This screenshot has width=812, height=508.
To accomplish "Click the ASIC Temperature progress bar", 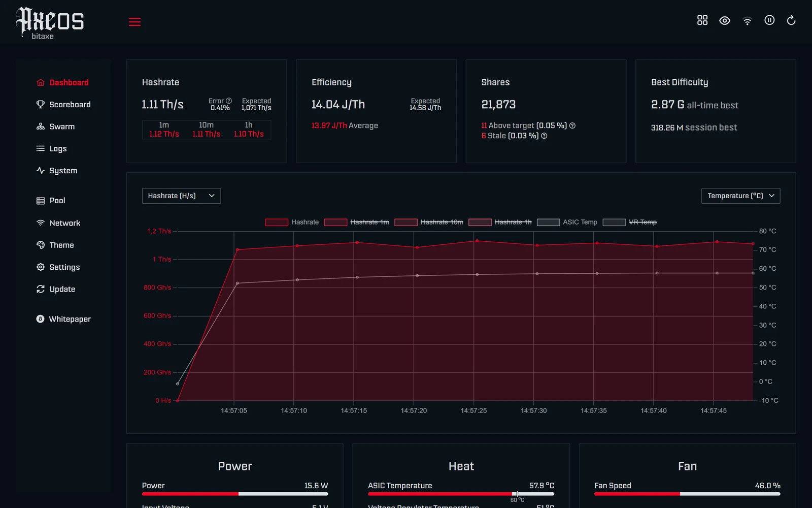I will [461, 494].
